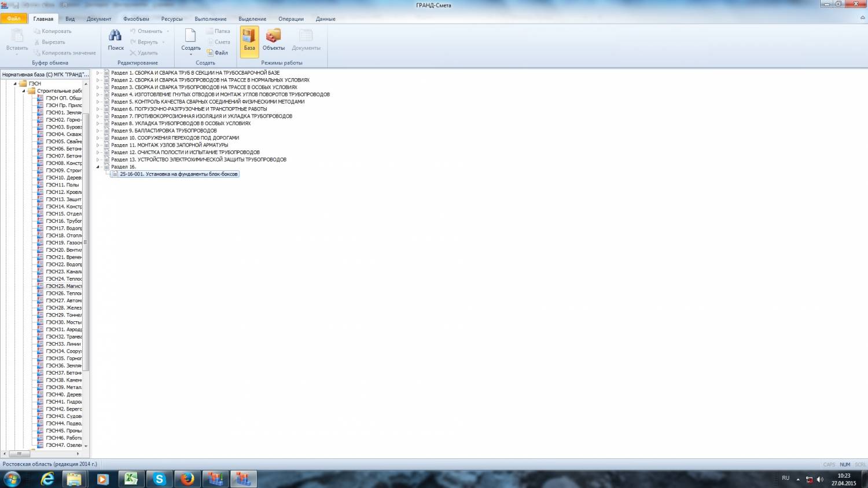Click the Нормативная база panel header
This screenshot has width=868, height=488.
(46, 75)
